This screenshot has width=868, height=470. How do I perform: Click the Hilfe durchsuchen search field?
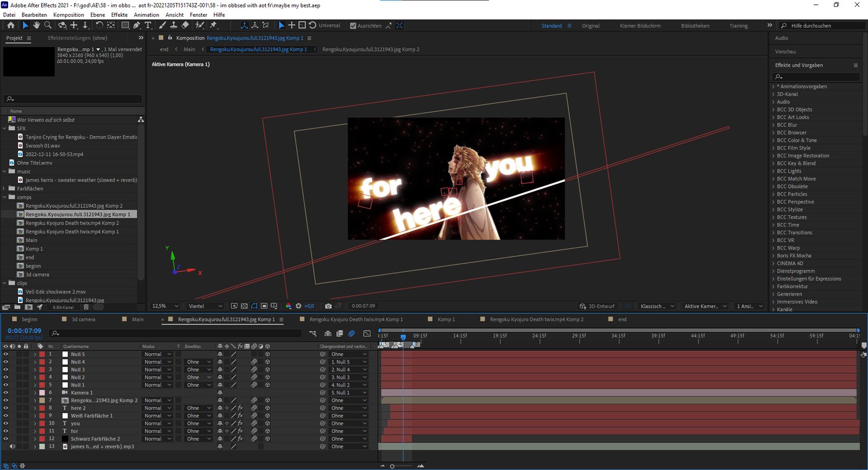click(822, 26)
